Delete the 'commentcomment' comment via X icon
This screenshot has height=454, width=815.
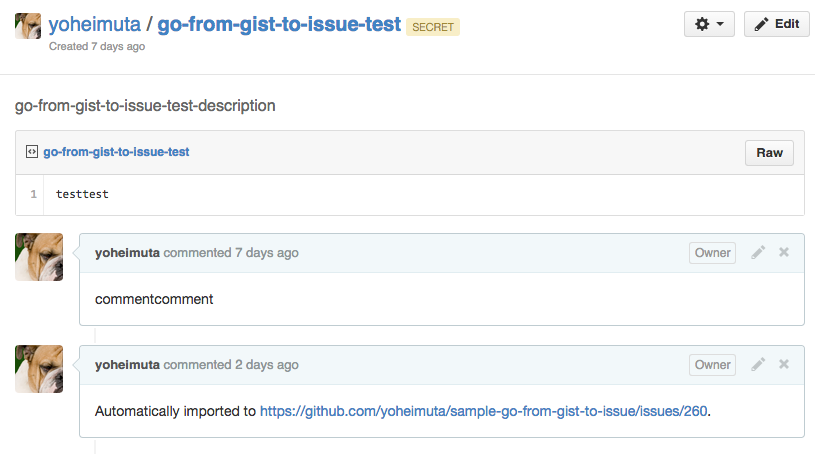point(784,253)
